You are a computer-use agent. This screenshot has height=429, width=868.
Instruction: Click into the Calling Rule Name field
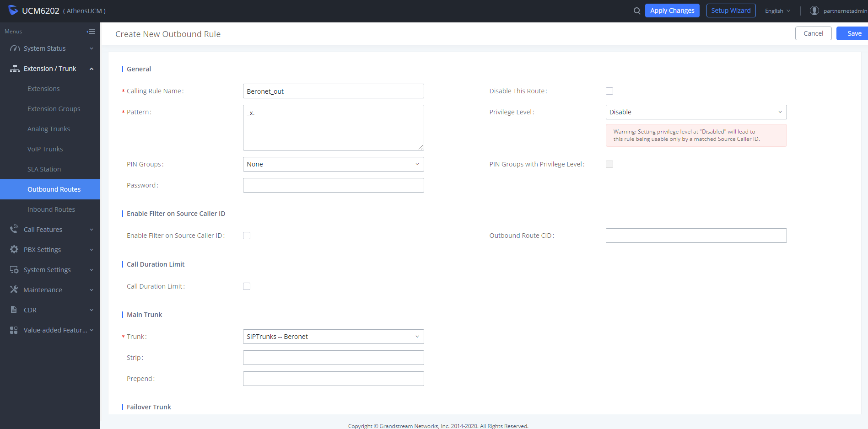pos(333,91)
